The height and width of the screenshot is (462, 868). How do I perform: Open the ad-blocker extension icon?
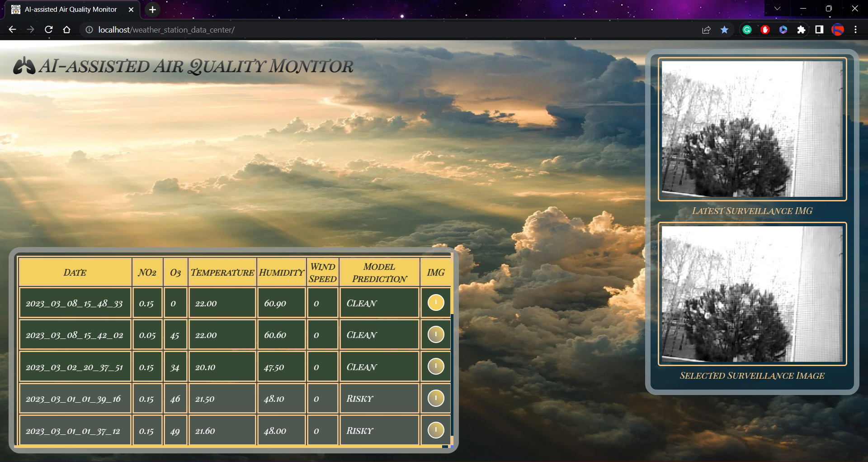(x=765, y=29)
